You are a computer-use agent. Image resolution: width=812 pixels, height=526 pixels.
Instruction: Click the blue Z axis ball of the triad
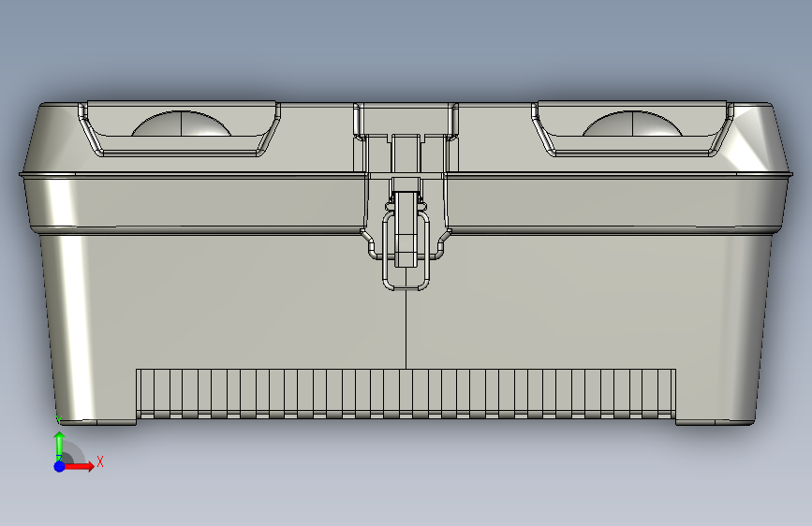pos(60,466)
